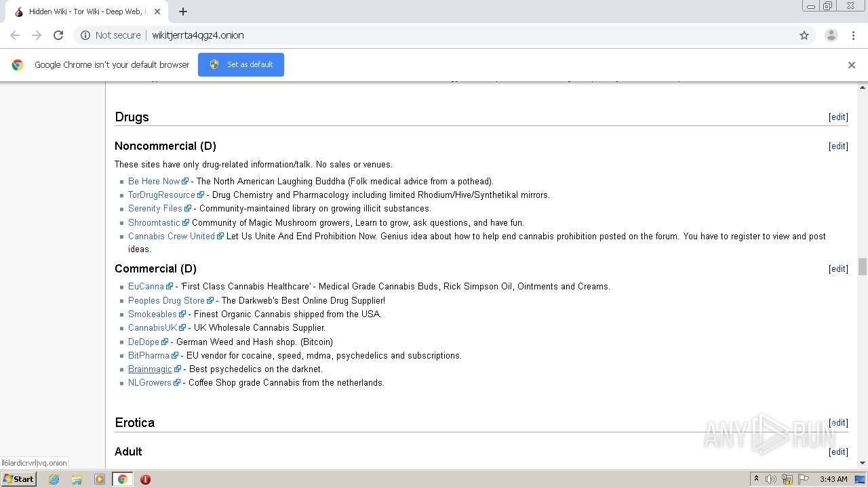The height and width of the screenshot is (488, 868).
Task: Click the external link icon after Shroomtastic
Action: pyautogui.click(x=186, y=223)
